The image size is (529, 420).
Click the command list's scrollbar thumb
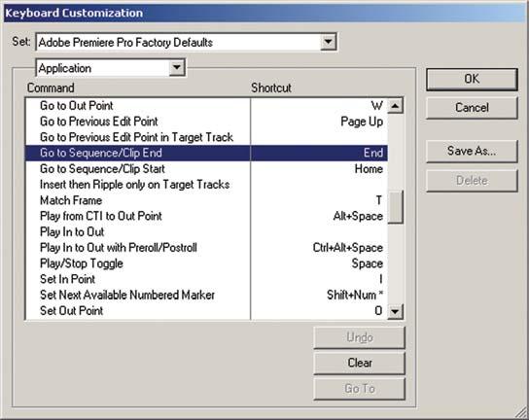(x=396, y=207)
